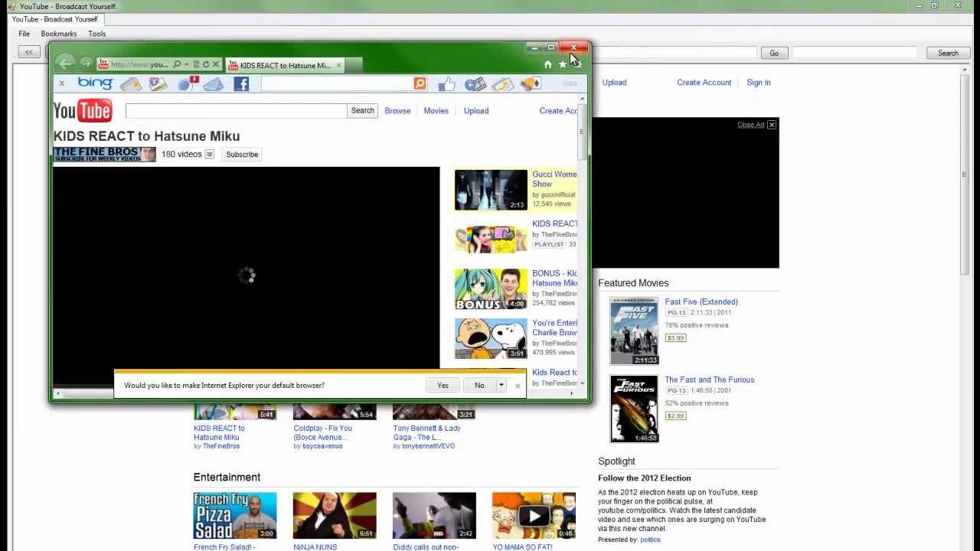
Task: Open The Fast and The Furious link
Action: (x=710, y=380)
